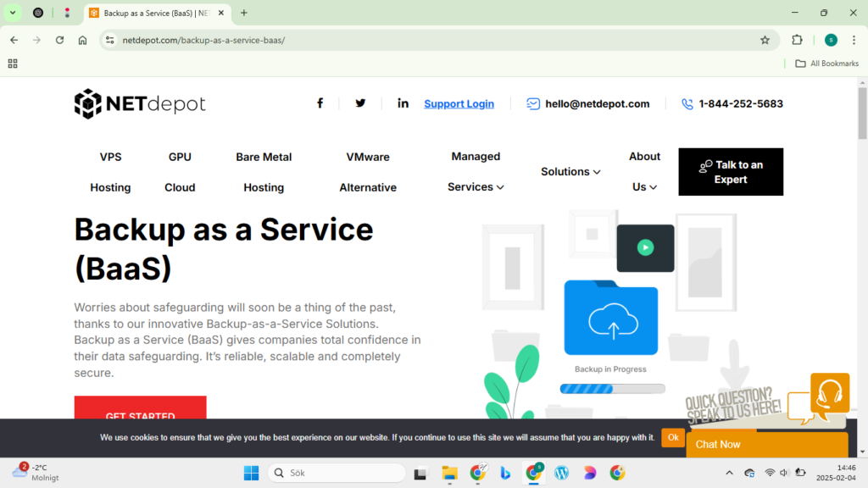Viewport: 868px width, 488px height.
Task: Open the browser home page
Action: coord(82,40)
